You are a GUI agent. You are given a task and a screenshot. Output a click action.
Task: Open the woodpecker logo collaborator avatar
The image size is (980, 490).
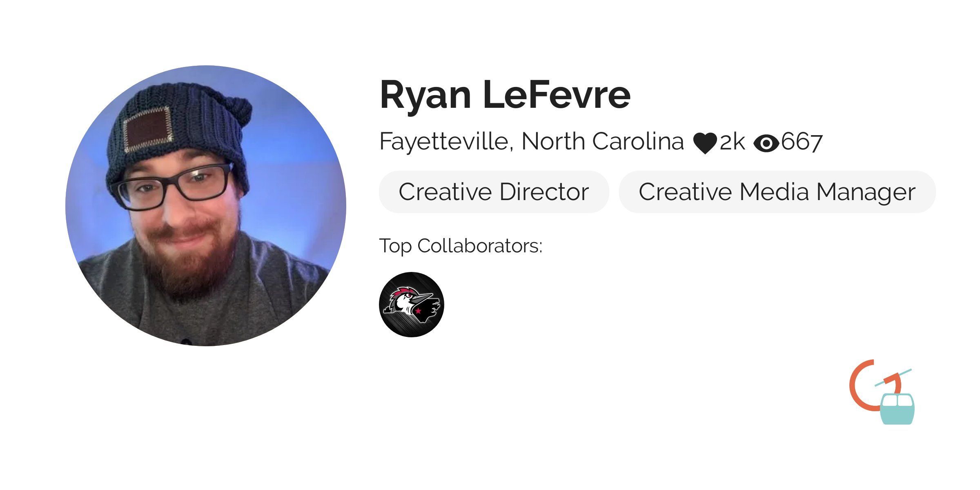click(411, 305)
